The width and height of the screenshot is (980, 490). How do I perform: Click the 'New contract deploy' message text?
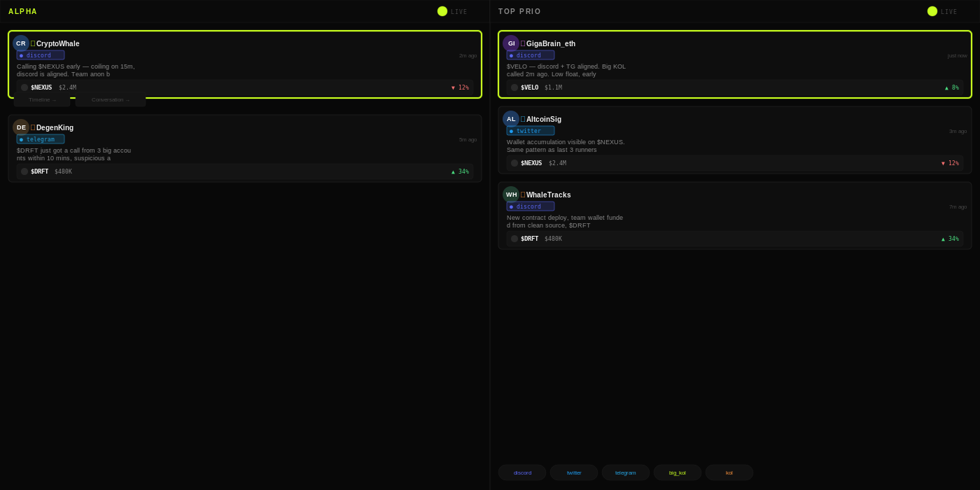point(565,221)
